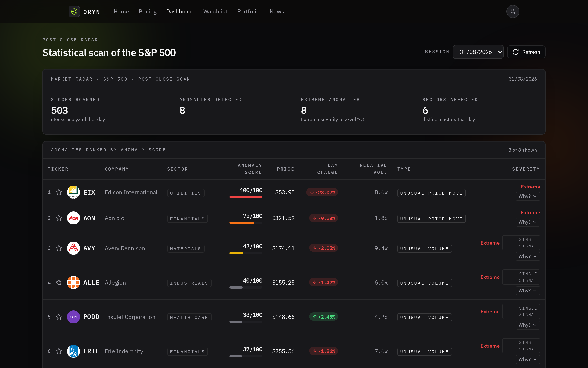588x368 pixels.
Task: Click Unusual Volume tag for AVY
Action: pos(424,248)
